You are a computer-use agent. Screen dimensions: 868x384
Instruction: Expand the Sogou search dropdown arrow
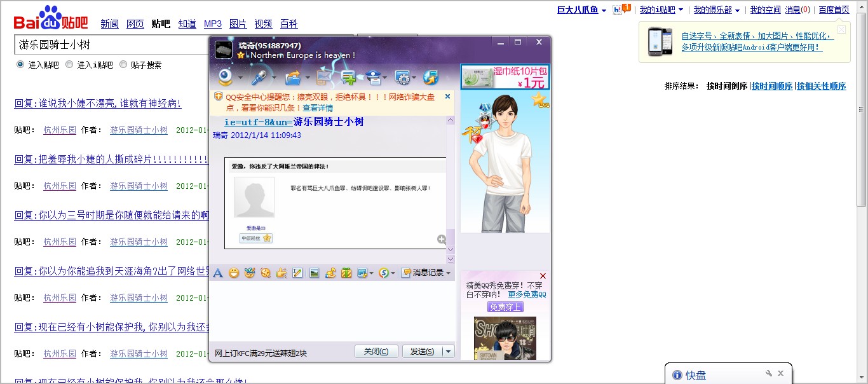(393, 273)
